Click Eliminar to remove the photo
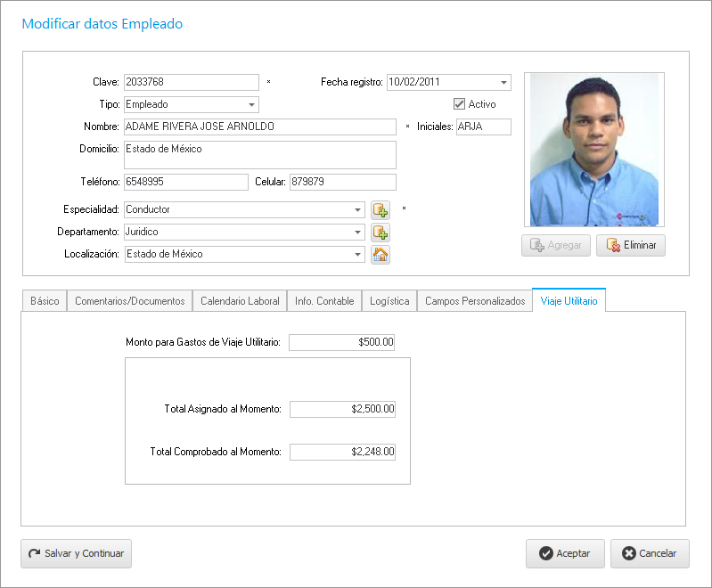Screen dimensions: 712x588 pos(630,245)
